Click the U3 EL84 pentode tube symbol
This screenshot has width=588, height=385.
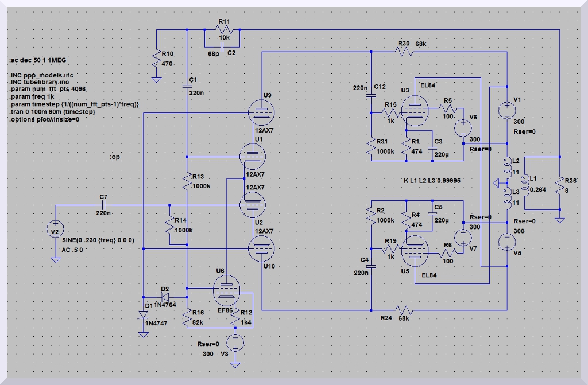pyautogui.click(x=412, y=109)
